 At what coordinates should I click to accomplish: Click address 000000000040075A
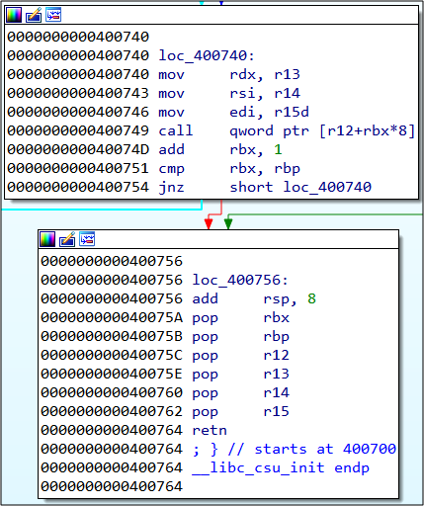(x=112, y=318)
